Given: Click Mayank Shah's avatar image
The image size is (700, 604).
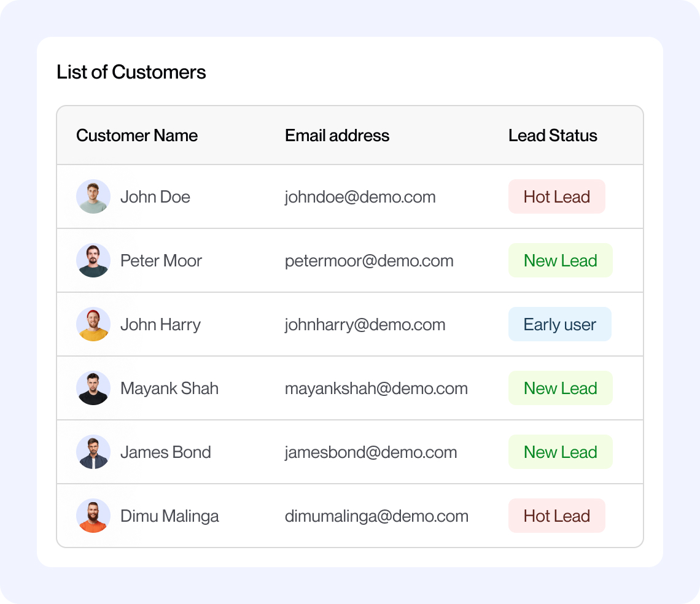Looking at the screenshot, I should [93, 388].
